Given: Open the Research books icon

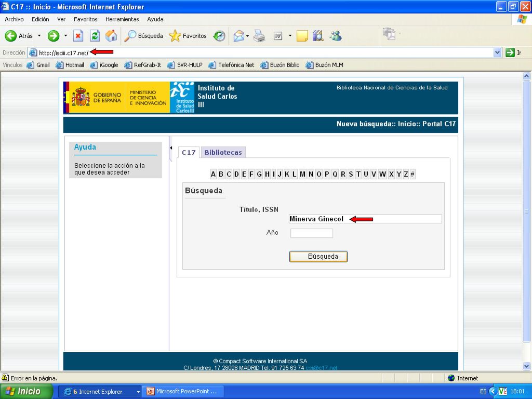Looking at the screenshot, I should 318,36.
